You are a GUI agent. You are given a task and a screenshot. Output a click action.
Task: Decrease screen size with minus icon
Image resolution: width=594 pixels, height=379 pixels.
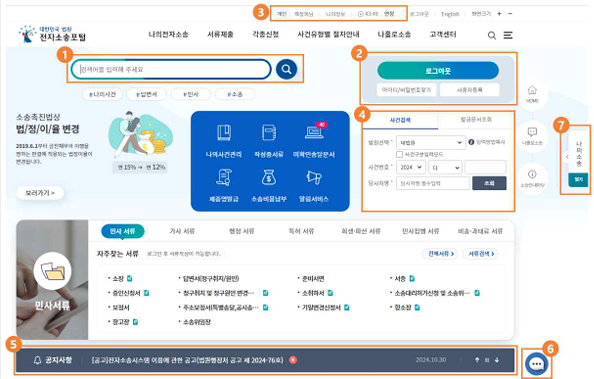510,14
